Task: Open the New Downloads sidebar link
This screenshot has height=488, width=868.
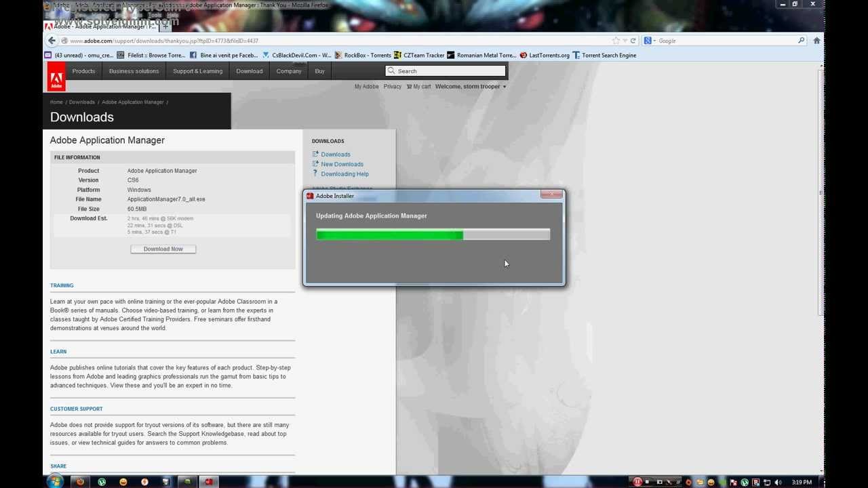Action: (x=342, y=164)
